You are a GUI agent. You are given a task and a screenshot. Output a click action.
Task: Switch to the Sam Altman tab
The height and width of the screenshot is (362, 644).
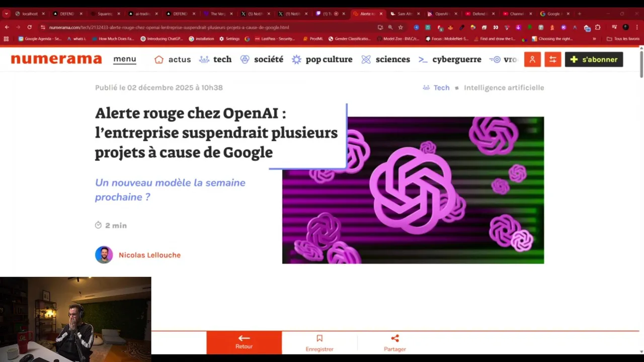pyautogui.click(x=405, y=14)
